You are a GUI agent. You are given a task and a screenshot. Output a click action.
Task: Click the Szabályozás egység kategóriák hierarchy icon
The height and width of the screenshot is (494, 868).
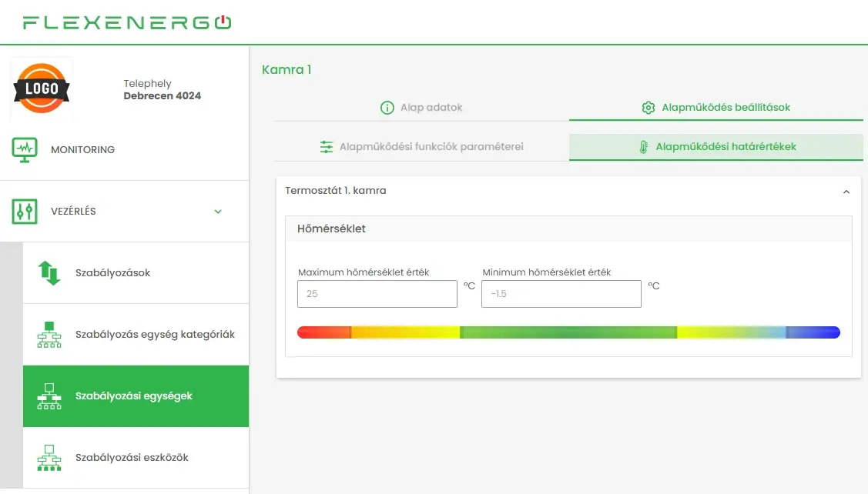click(49, 335)
